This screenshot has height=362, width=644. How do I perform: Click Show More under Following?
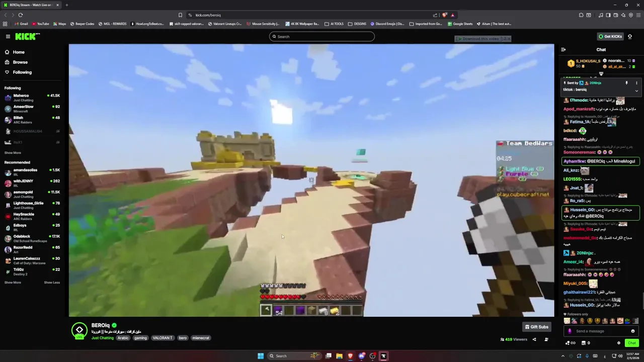[x=13, y=153]
